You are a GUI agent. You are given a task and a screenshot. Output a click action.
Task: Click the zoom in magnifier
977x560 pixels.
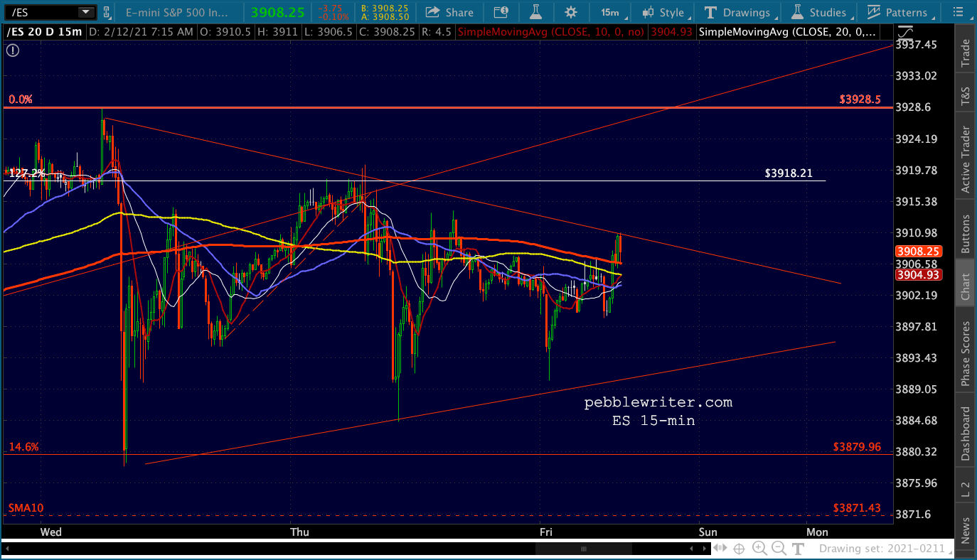pos(759,549)
